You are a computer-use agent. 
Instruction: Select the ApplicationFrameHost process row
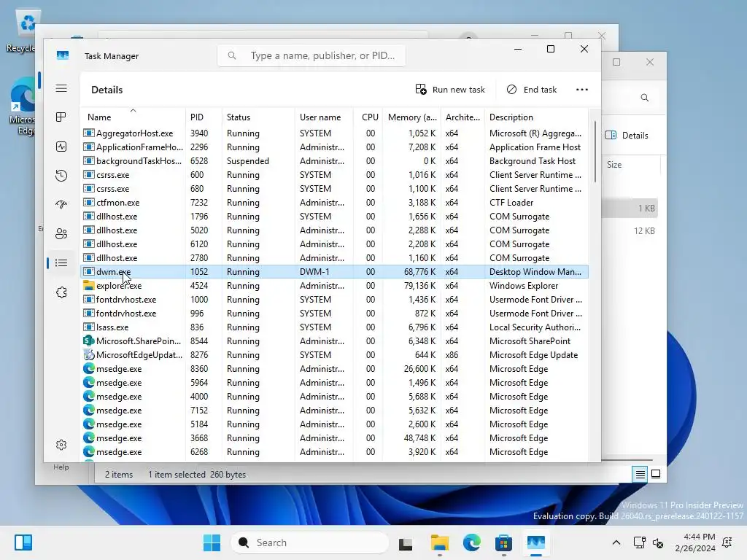[334, 147]
